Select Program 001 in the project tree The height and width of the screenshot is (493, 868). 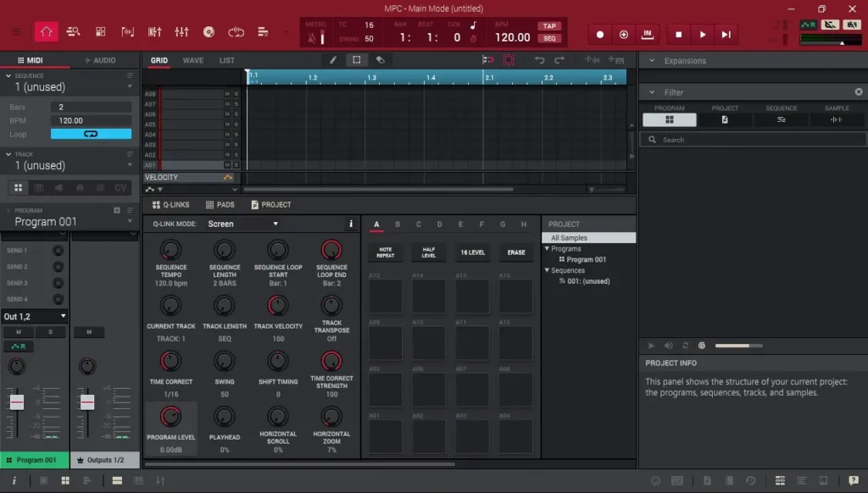(x=582, y=259)
